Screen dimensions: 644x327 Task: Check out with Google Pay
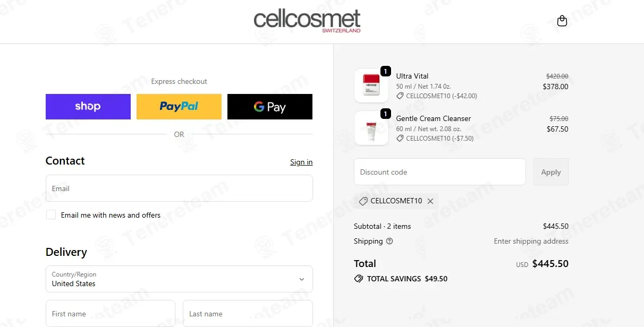pyautogui.click(x=270, y=107)
